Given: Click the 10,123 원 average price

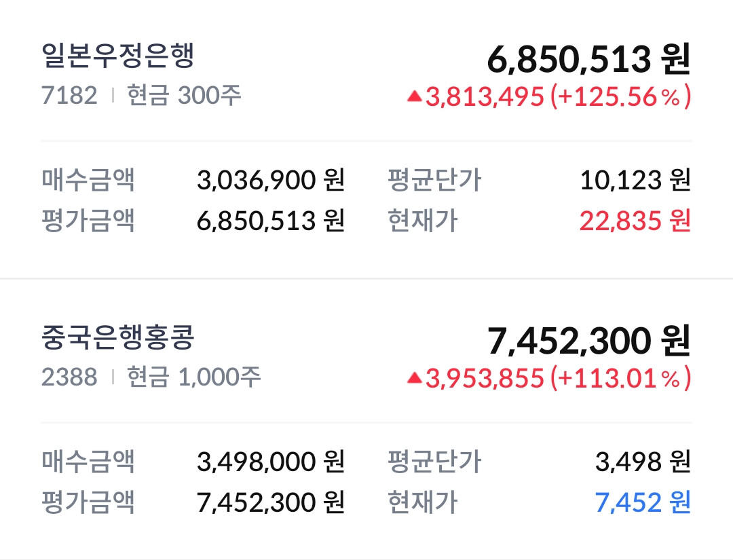Looking at the screenshot, I should point(635,181).
